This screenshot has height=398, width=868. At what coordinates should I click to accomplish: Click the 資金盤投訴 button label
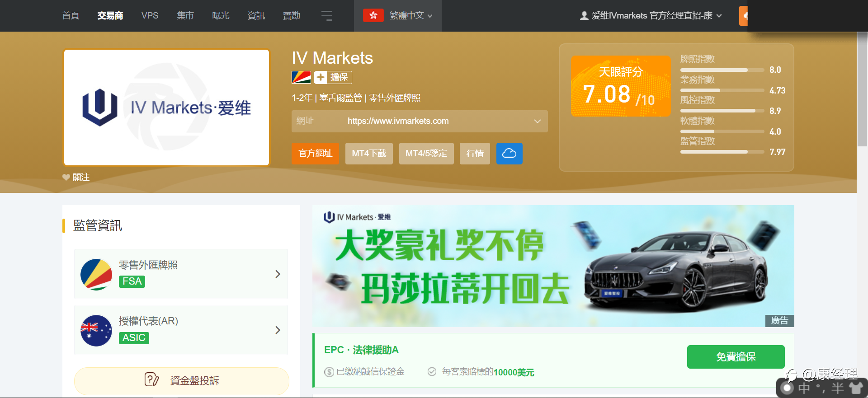(x=194, y=381)
